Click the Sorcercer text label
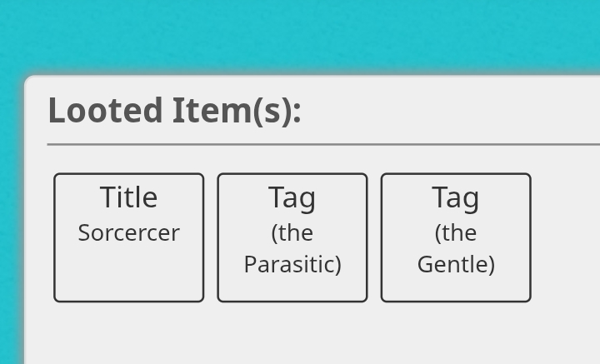 click(129, 233)
